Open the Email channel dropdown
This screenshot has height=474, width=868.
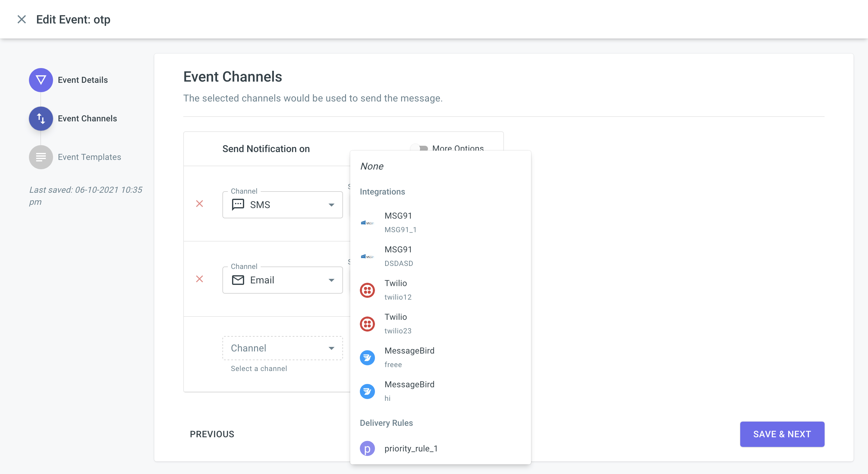[282, 280]
